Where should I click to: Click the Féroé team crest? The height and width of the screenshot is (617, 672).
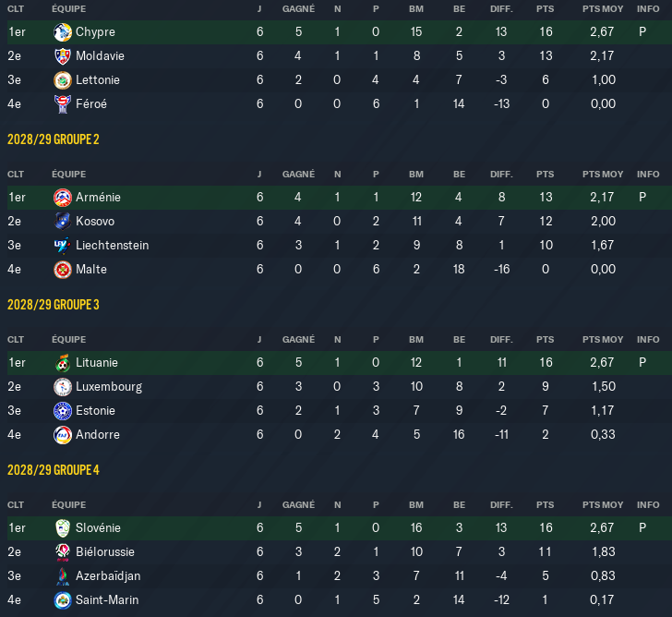pos(63,104)
